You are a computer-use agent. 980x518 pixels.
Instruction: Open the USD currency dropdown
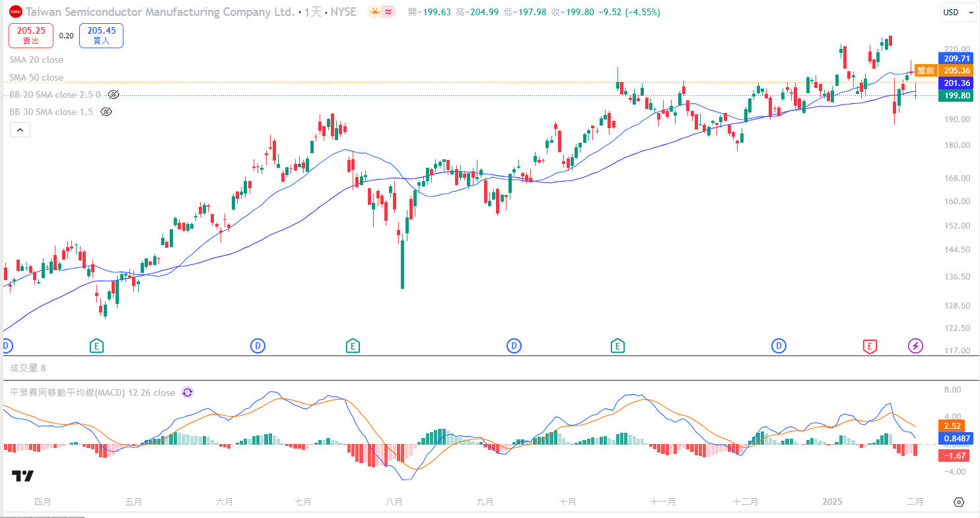tap(958, 12)
